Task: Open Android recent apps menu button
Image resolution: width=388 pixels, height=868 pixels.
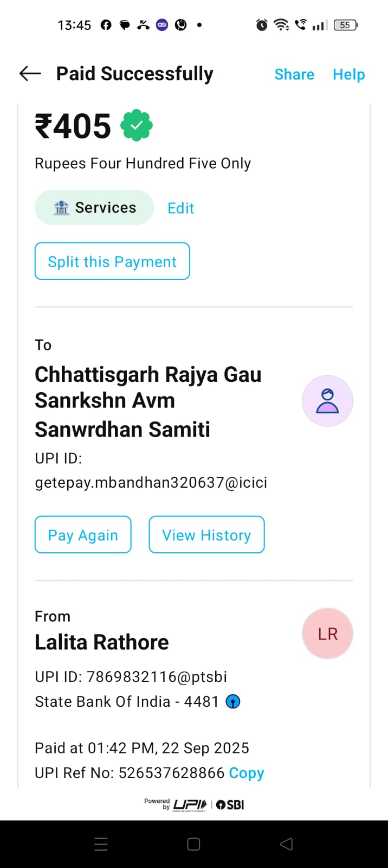Action: (x=101, y=844)
